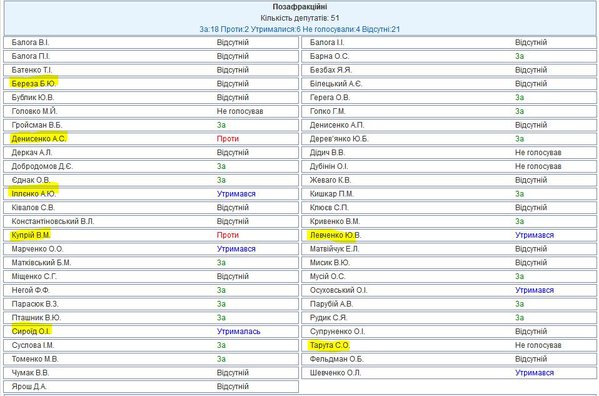Select the highlighted Сироїд О.І. name

(31, 331)
